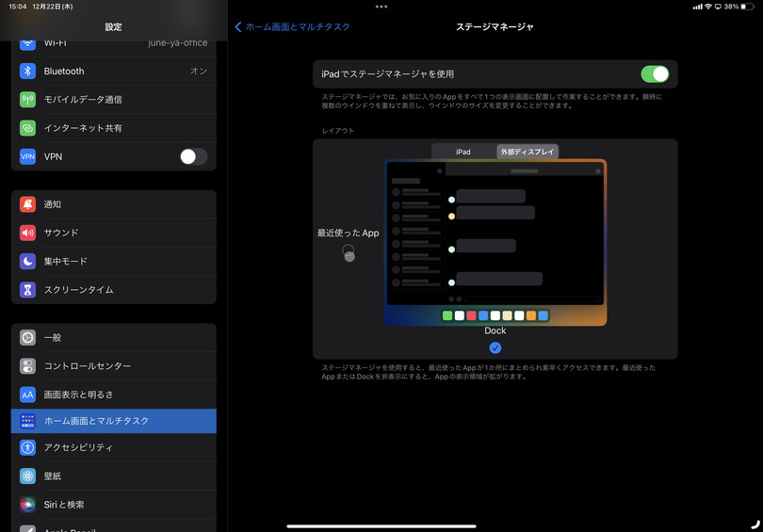Select the 外部ディスプレイ layout tab
This screenshot has height=532, width=763.
tap(528, 152)
